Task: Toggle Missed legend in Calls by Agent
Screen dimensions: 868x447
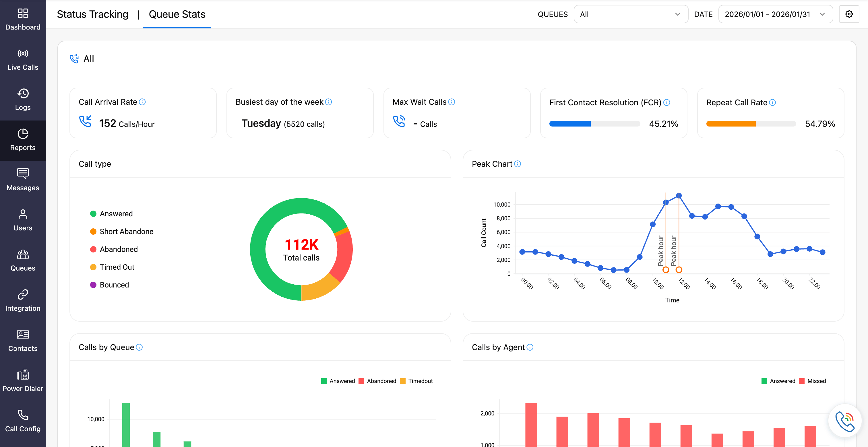Action: pyautogui.click(x=812, y=381)
